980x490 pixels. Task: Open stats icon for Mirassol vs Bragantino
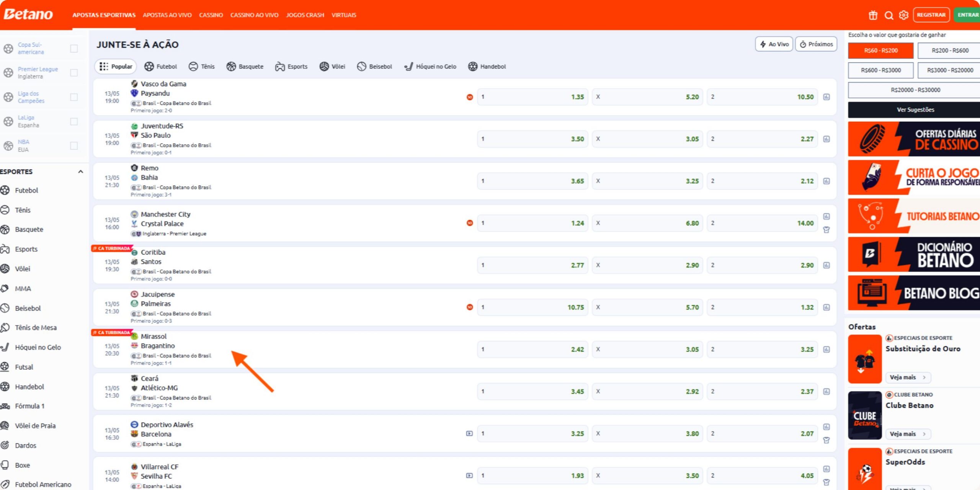pyautogui.click(x=826, y=350)
